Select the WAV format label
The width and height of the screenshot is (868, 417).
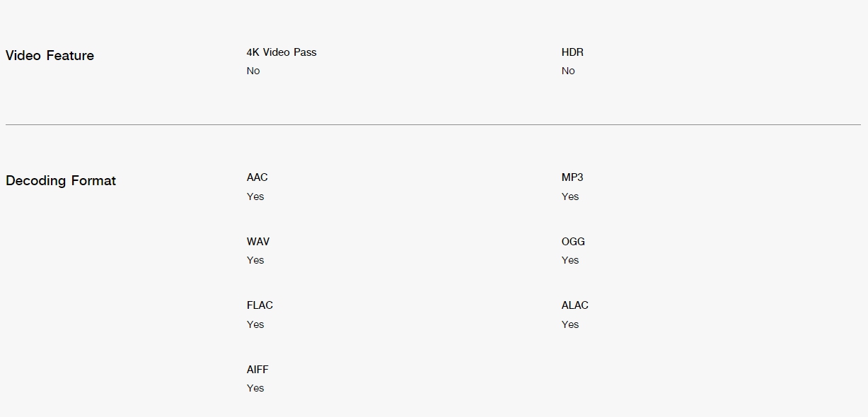pos(258,242)
